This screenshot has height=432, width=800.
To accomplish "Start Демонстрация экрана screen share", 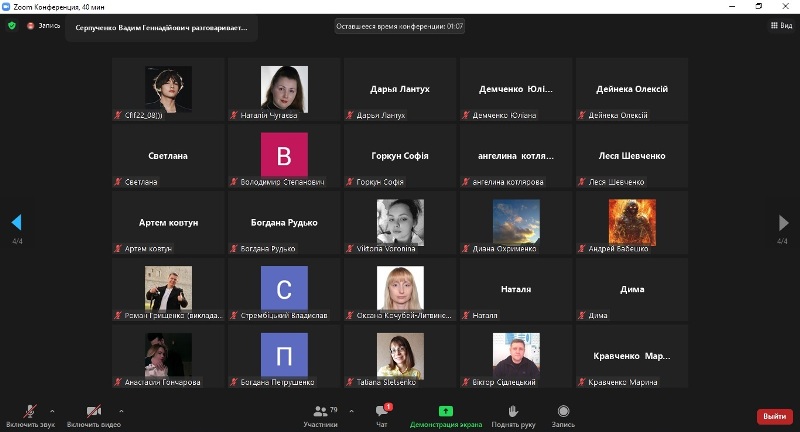I will coord(445,416).
